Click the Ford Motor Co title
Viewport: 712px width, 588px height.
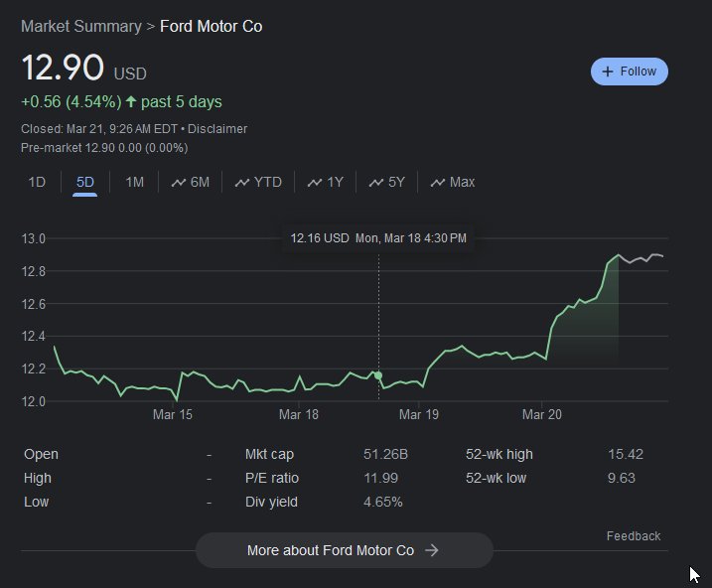click(212, 27)
